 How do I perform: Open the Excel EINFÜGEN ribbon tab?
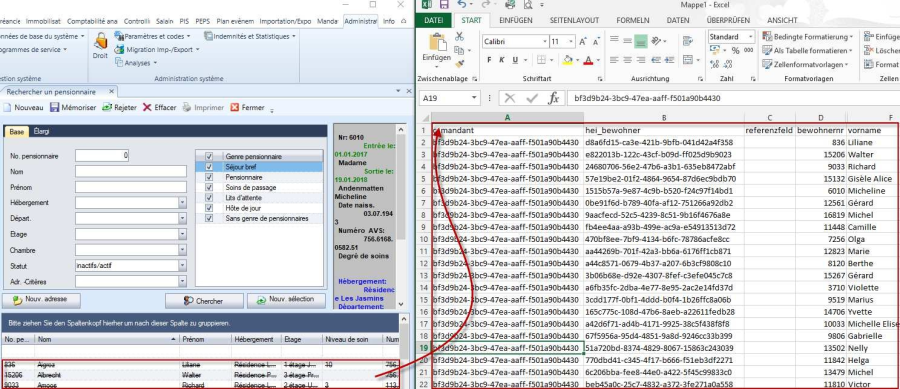pyautogui.click(x=515, y=20)
